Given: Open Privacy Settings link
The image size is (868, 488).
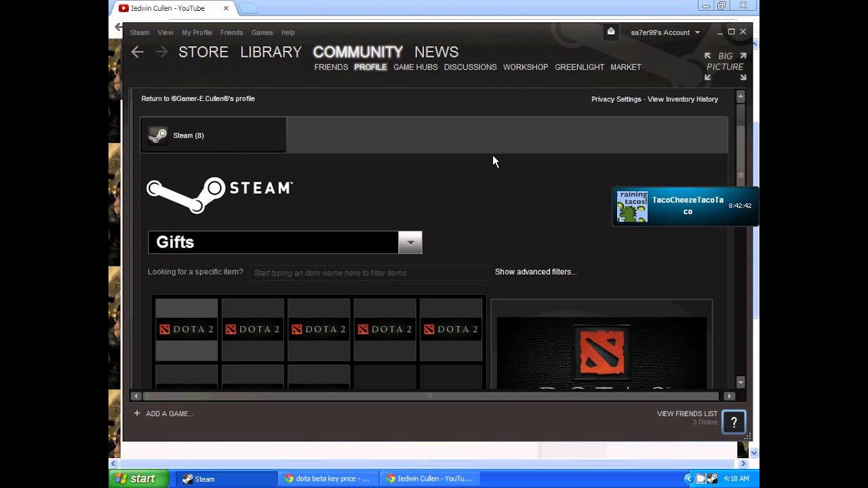Looking at the screenshot, I should (616, 99).
